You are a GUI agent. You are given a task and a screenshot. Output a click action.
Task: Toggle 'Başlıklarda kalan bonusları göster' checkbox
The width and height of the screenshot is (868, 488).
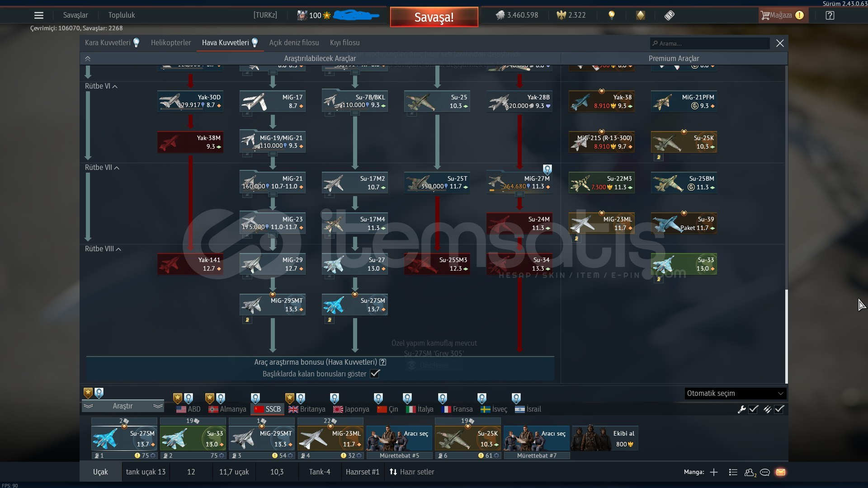(x=375, y=374)
